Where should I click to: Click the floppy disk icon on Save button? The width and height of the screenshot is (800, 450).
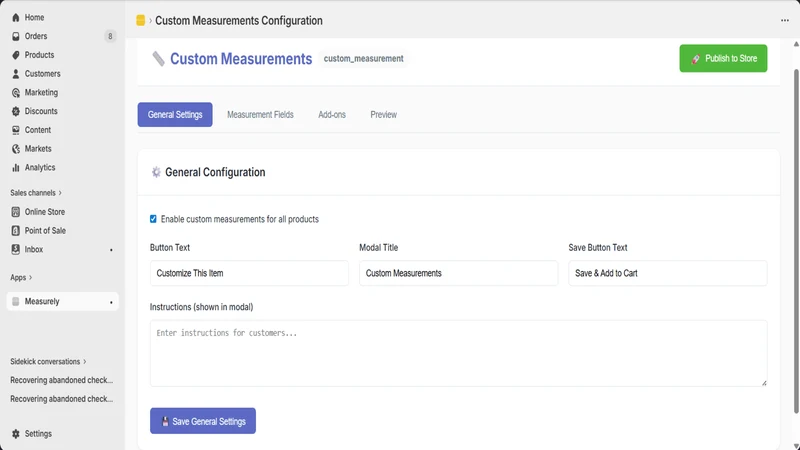165,421
